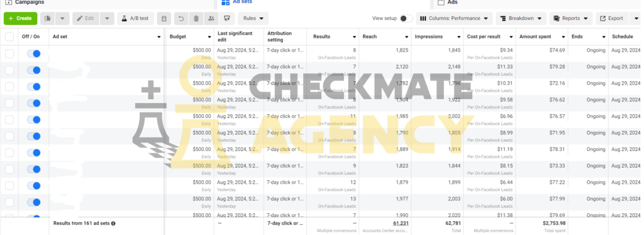Turn off the ad set with $11.33 cost per result
Screen dimensions: 644x235
34,70
